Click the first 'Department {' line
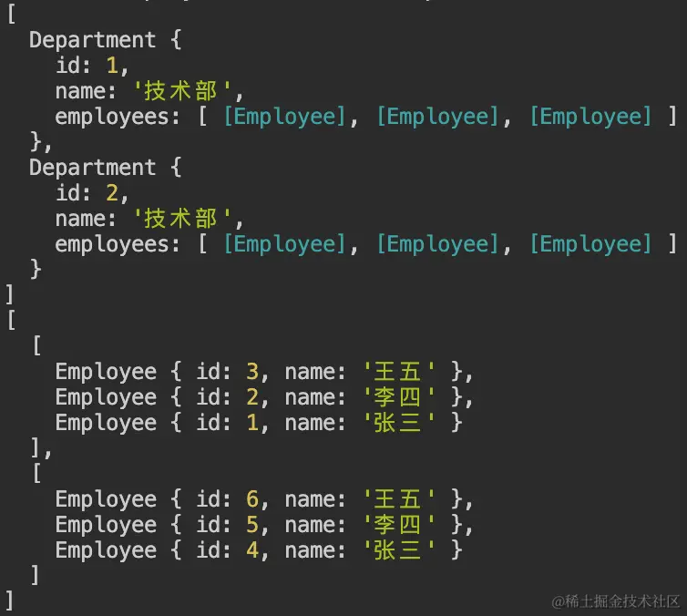This screenshot has height=616, width=687. click(105, 40)
